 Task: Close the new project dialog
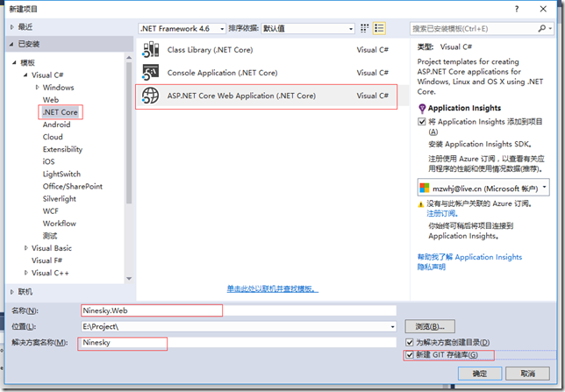click(543, 9)
